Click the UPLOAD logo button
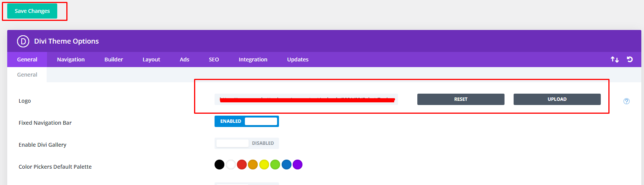Viewport: 644px width, 185px height. 557,99
